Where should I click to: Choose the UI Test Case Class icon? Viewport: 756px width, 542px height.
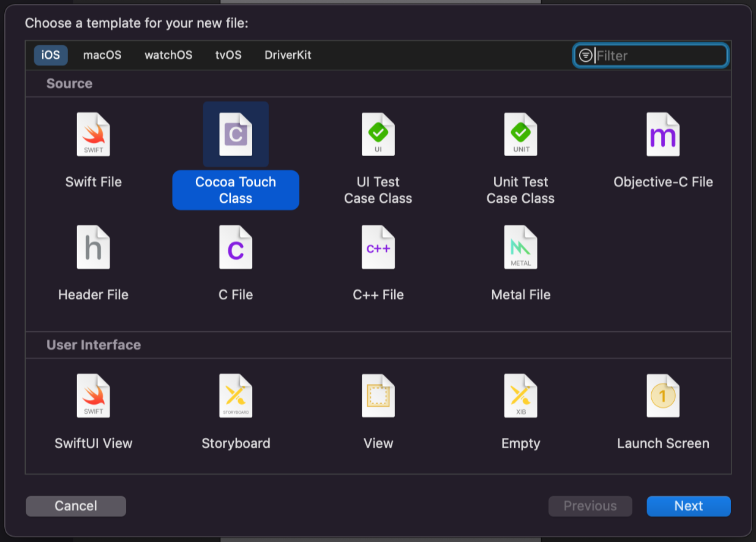pyautogui.click(x=378, y=134)
